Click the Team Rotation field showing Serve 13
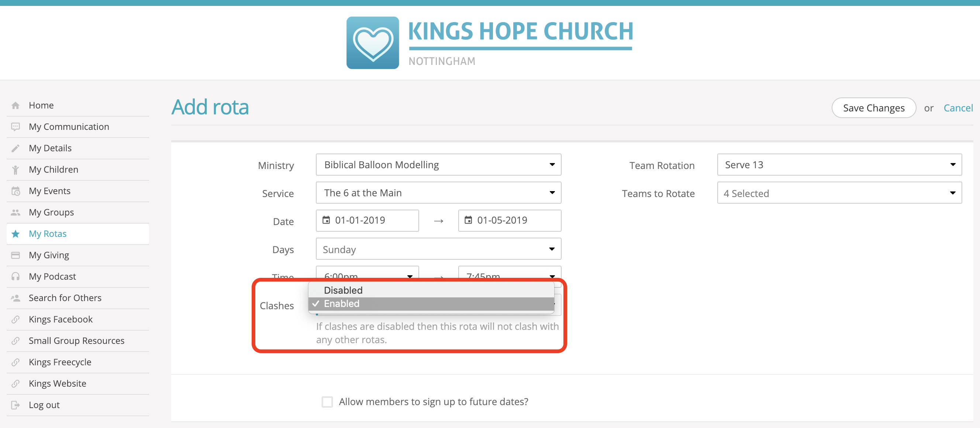 tap(839, 165)
